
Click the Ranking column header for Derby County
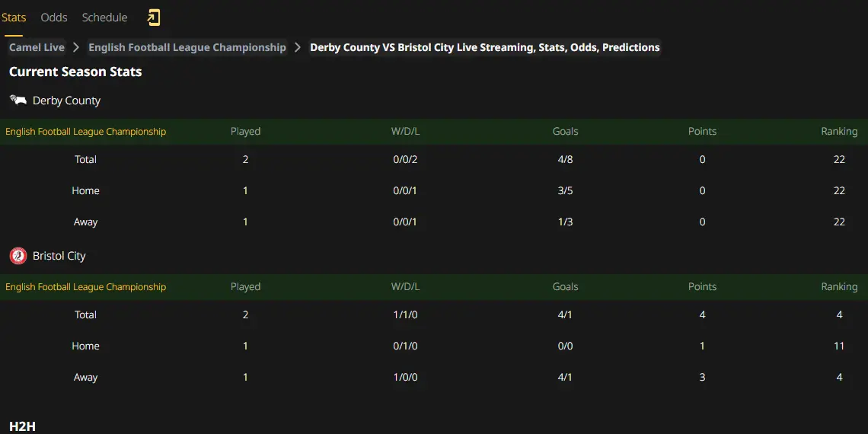point(839,132)
